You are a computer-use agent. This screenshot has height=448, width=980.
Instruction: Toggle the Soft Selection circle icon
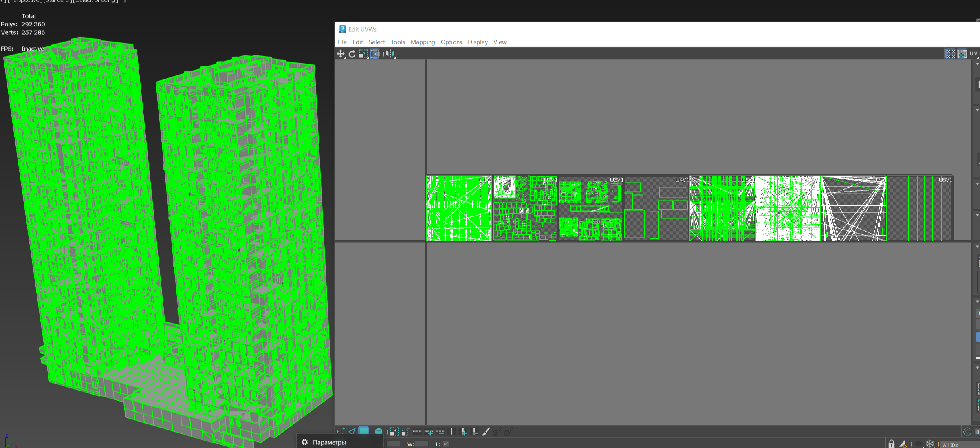click(967, 431)
